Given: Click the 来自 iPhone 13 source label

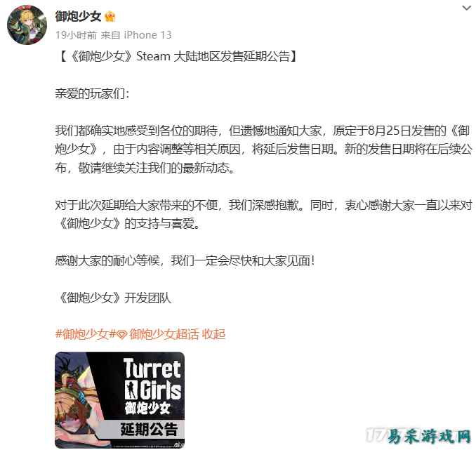Looking at the screenshot, I should coord(136,35).
